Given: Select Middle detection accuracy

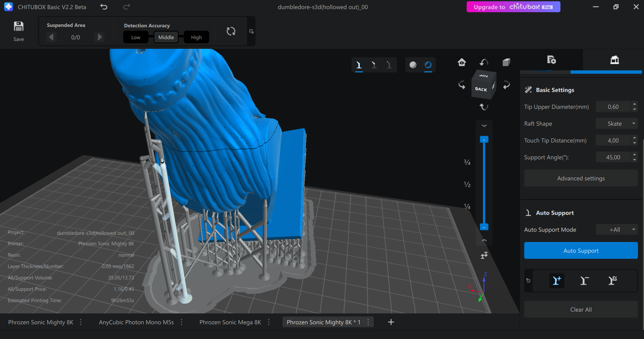Looking at the screenshot, I should tap(166, 37).
